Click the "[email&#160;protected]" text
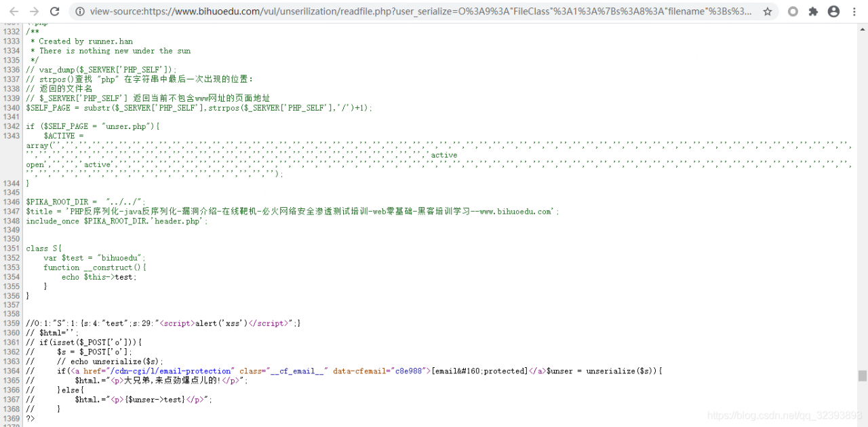The height and width of the screenshot is (427, 868). click(x=479, y=371)
